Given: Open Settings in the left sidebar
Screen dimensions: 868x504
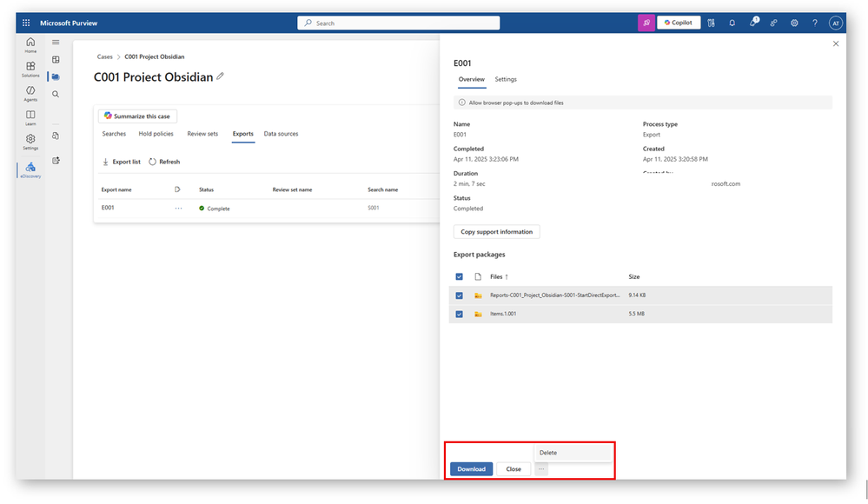Looking at the screenshot, I should pos(30,142).
